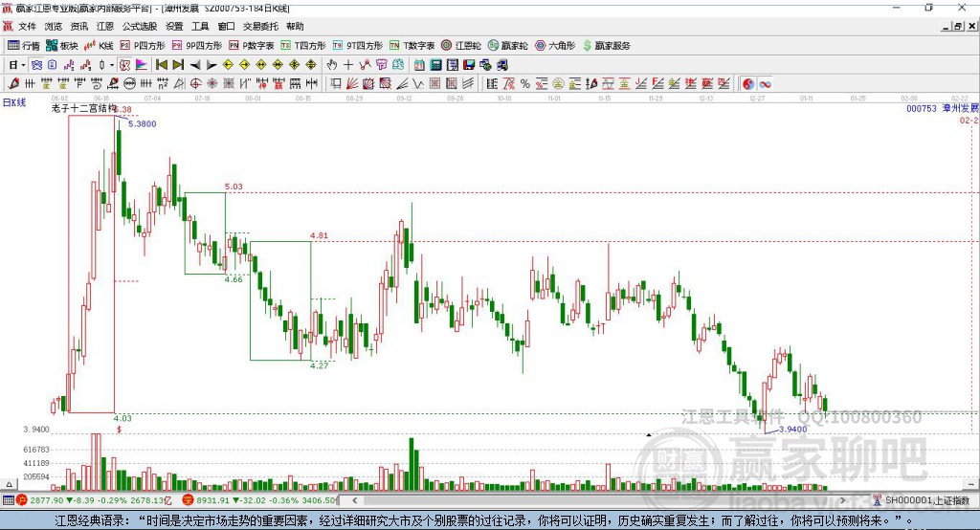Select the blue infinity loop icon
The height and width of the screenshot is (530, 980).
(x=765, y=84)
